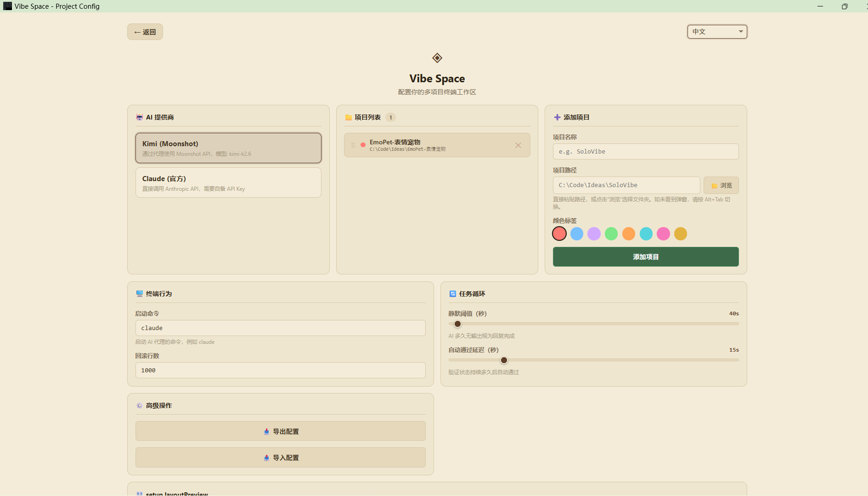Click the terminal behavior monitor icon
This screenshot has height=496, width=868.
click(140, 294)
